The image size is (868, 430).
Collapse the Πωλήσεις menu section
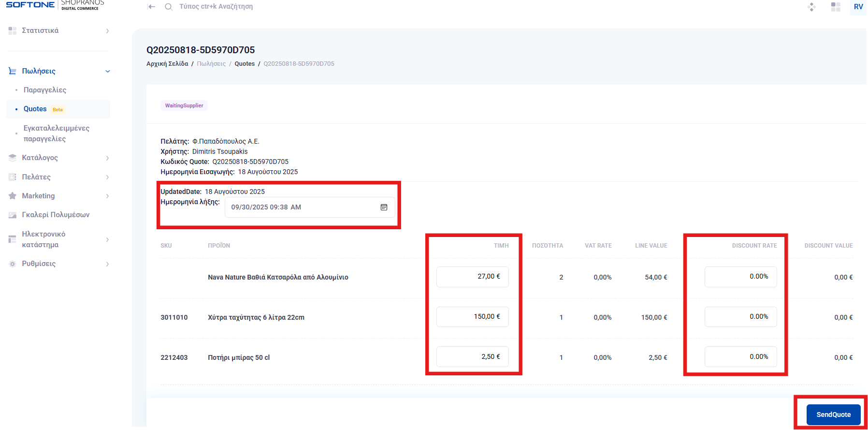[x=107, y=71]
